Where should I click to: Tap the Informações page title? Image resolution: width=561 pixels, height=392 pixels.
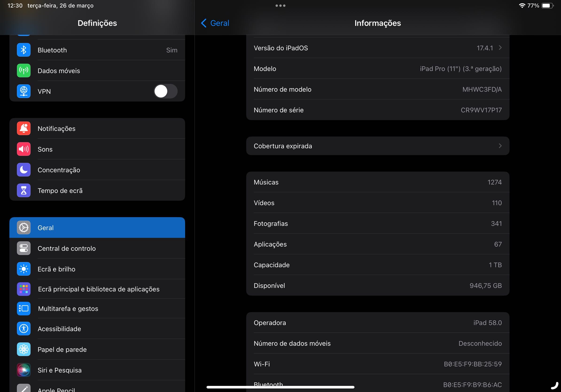click(x=378, y=23)
